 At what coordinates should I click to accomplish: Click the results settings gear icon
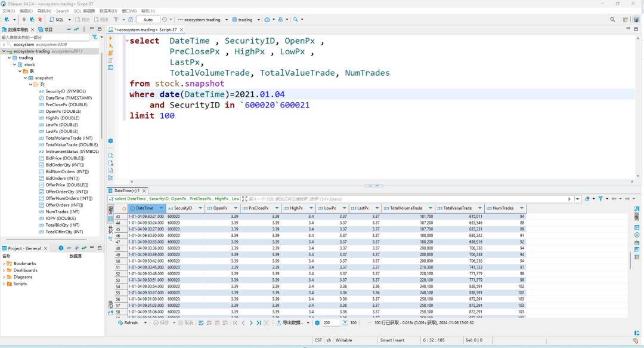click(317, 323)
